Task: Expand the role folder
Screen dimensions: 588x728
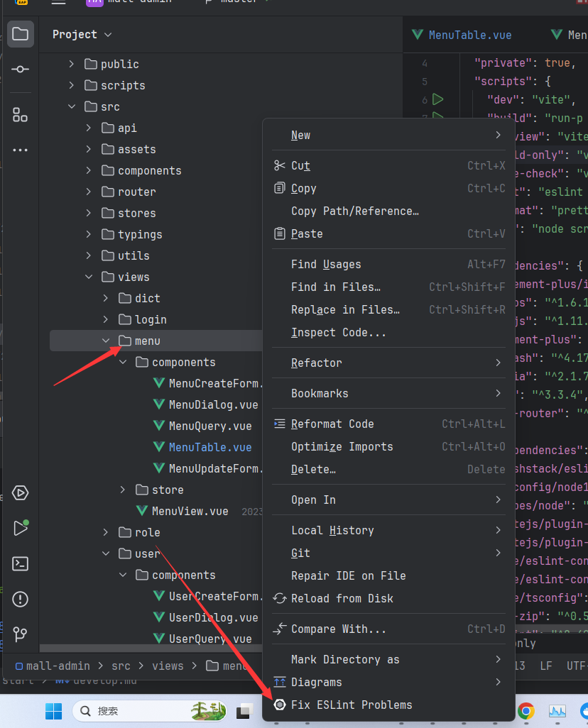Action: click(x=106, y=532)
